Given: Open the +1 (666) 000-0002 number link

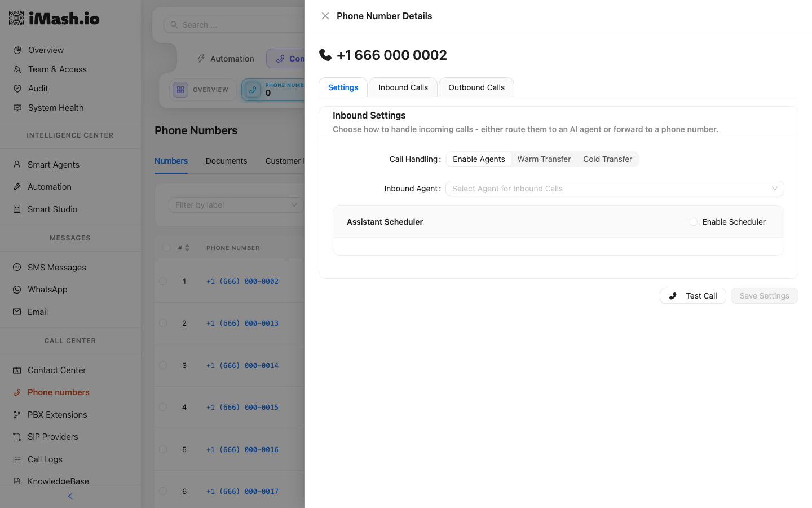Looking at the screenshot, I should (242, 281).
